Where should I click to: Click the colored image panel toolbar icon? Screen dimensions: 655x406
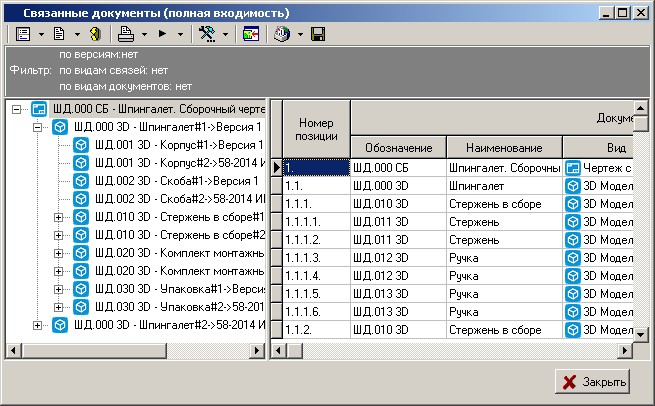tap(250, 34)
